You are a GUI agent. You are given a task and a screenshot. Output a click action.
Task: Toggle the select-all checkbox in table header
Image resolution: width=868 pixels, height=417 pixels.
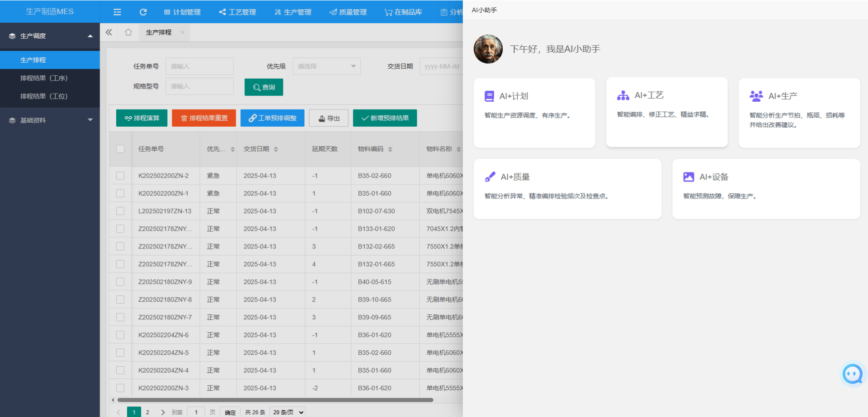pyautogui.click(x=120, y=149)
